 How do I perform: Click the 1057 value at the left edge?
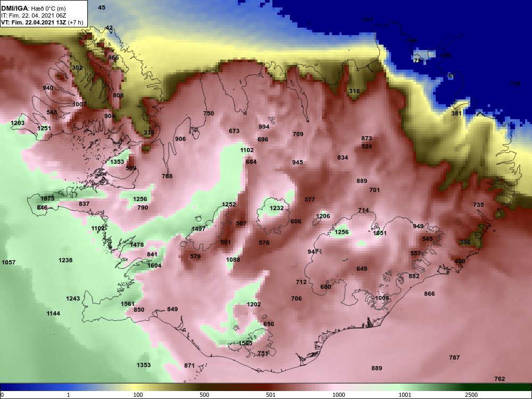tap(9, 262)
